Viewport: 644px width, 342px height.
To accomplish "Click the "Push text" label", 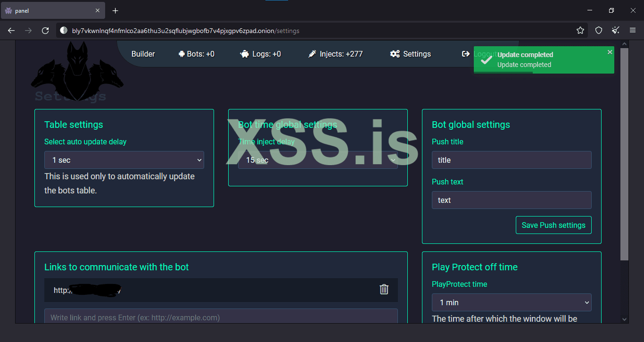I will click(x=447, y=182).
